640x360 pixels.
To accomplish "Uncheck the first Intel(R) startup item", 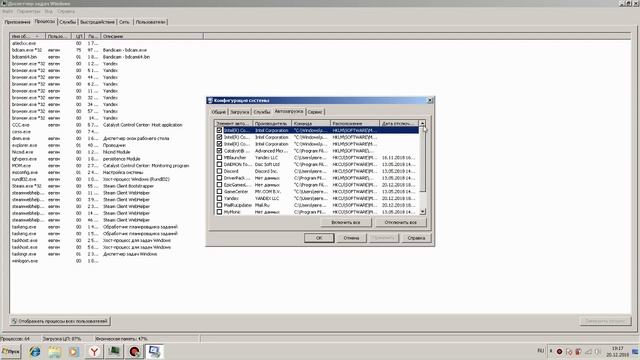I will [219, 130].
